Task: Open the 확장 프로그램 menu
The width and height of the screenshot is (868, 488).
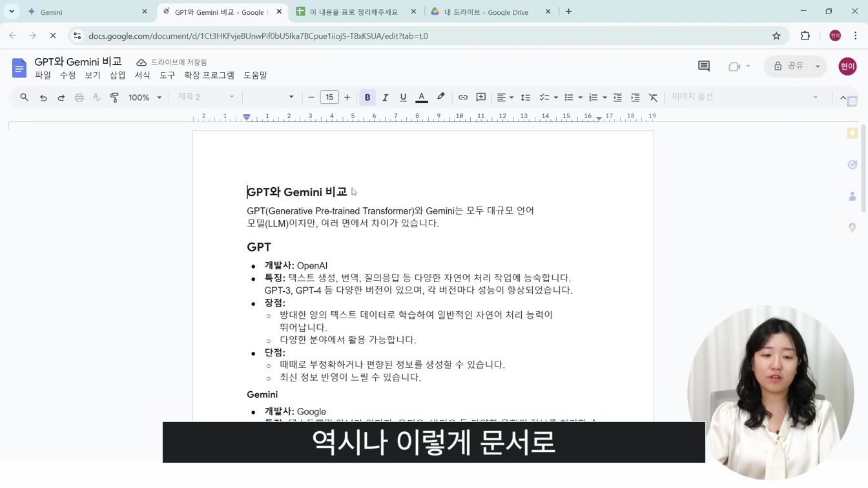Action: tap(209, 76)
